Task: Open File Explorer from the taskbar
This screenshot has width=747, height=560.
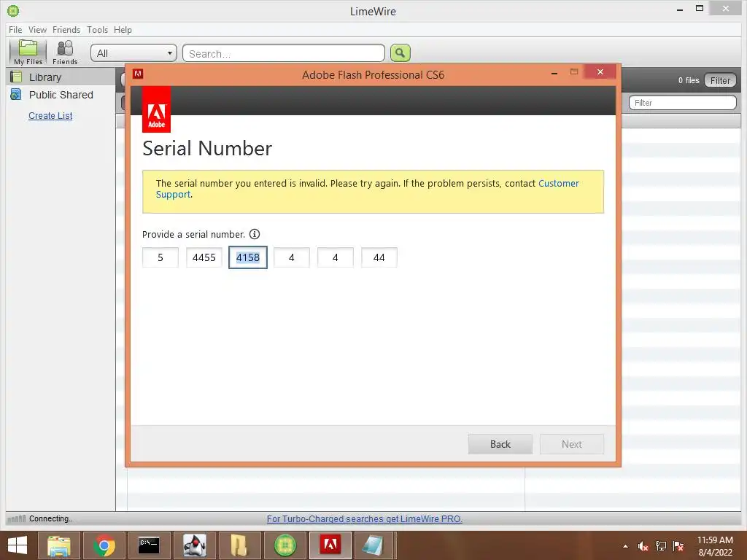Action: tap(58, 545)
